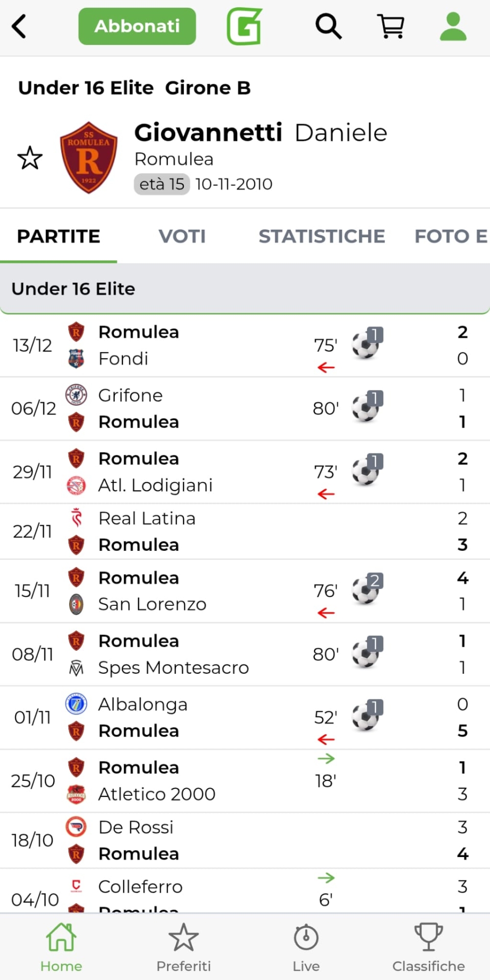Image resolution: width=490 pixels, height=980 pixels.
Task: Toggle favorite star for Giovannetti
Action: [30, 158]
